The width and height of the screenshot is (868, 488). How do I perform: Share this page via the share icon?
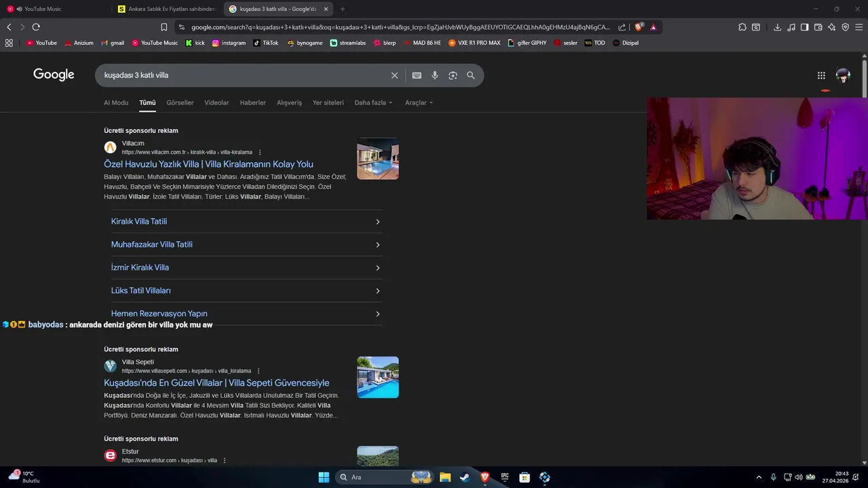point(622,27)
